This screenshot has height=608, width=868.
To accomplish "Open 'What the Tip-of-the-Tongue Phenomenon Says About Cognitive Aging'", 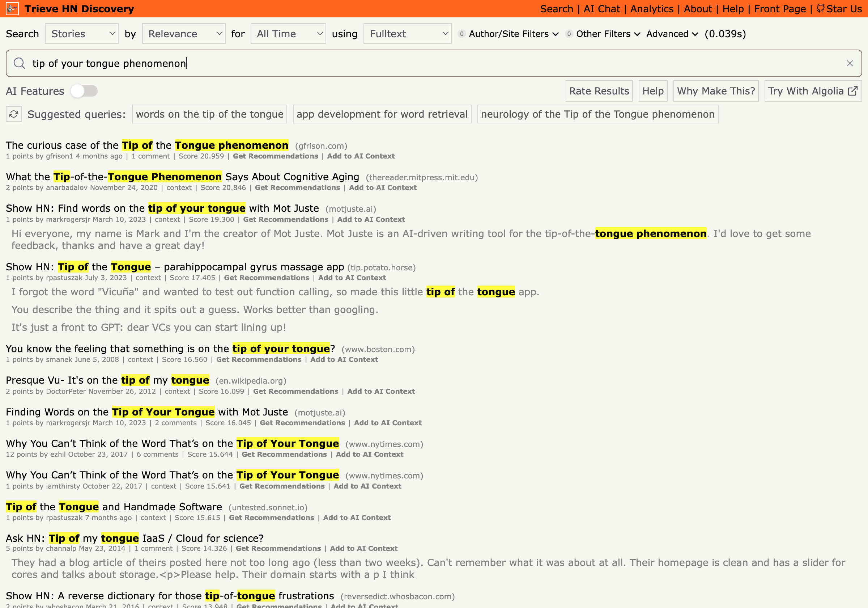I will tap(182, 177).
